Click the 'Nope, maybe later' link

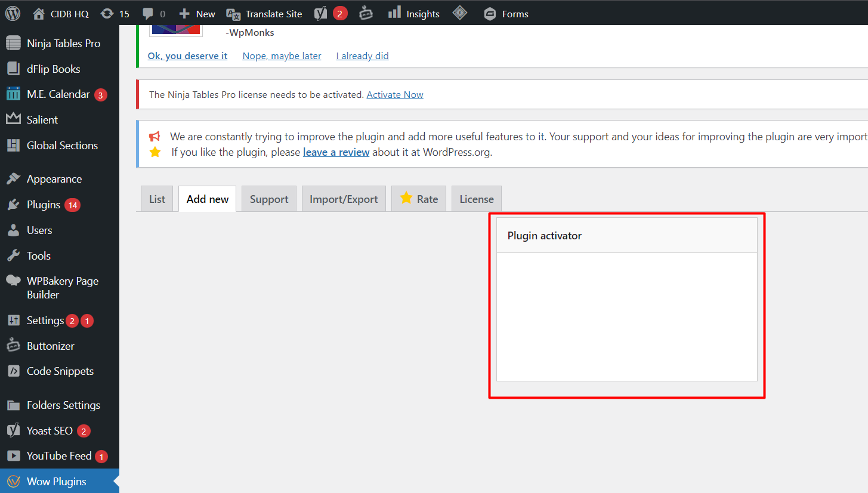pos(282,56)
